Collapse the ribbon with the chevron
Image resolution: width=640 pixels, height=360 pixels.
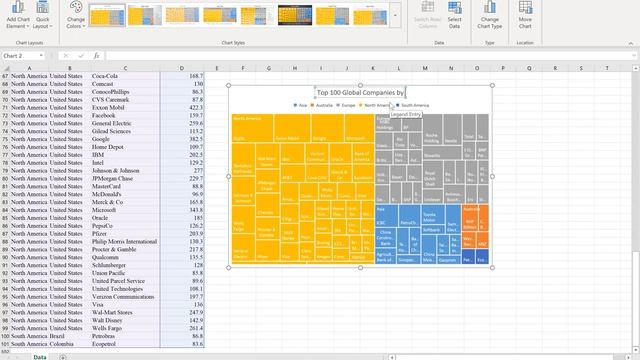point(631,43)
